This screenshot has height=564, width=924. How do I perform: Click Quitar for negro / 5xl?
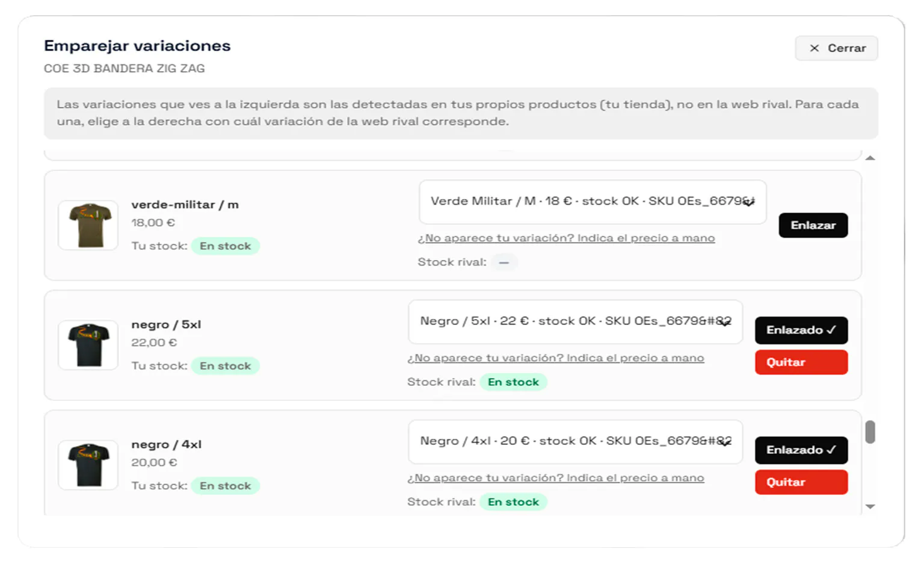(x=801, y=362)
